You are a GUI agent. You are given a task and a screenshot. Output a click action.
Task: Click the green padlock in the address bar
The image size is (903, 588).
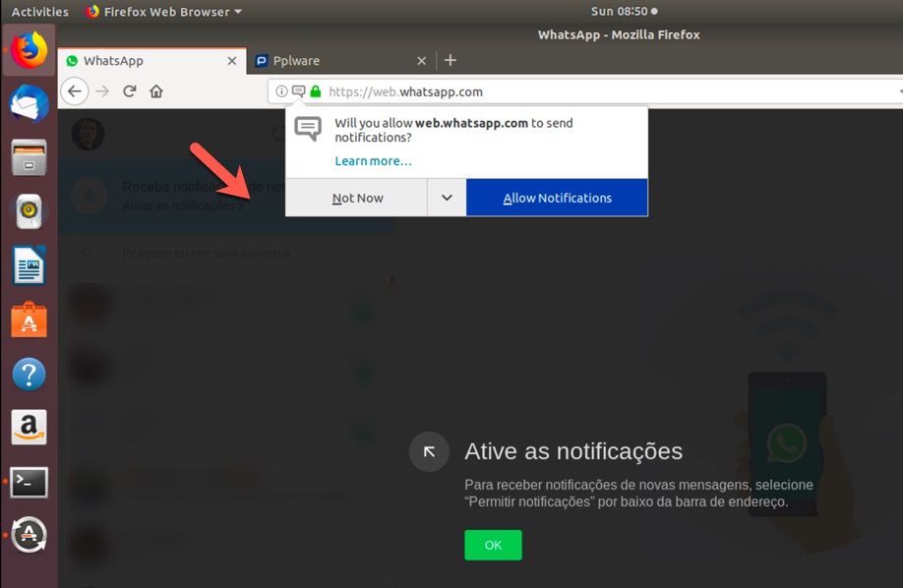click(x=315, y=91)
